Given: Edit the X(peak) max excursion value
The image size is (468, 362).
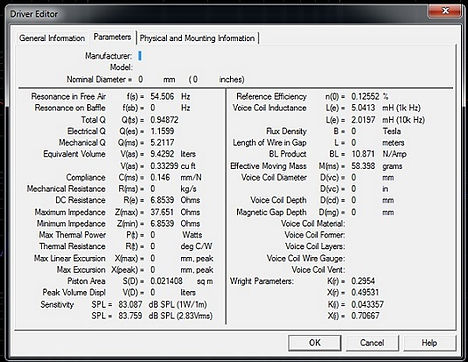Looking at the screenshot, I should 153,270.
